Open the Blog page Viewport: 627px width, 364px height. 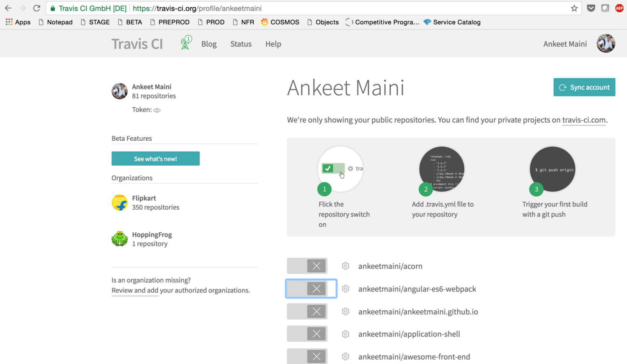click(x=209, y=44)
